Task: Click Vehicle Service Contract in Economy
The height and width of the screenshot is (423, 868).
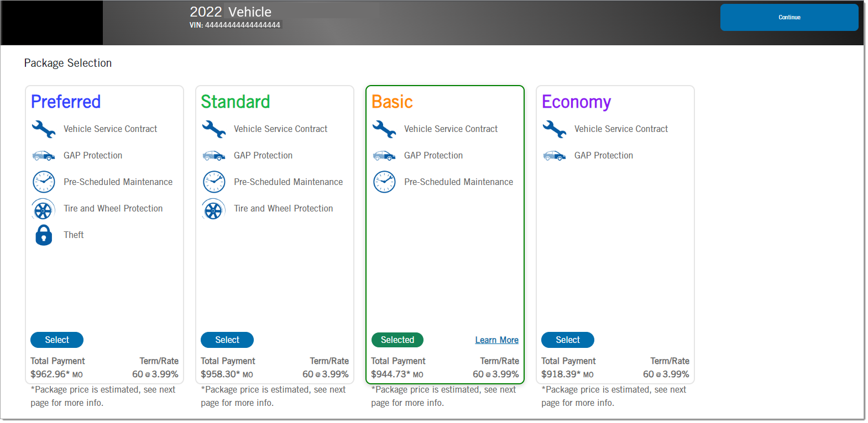Action: tap(621, 129)
